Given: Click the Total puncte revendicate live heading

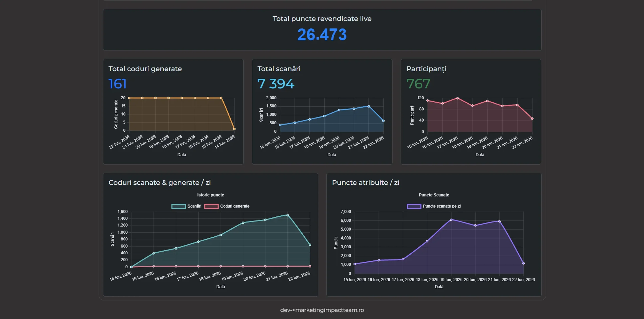Looking at the screenshot, I should point(322,19).
